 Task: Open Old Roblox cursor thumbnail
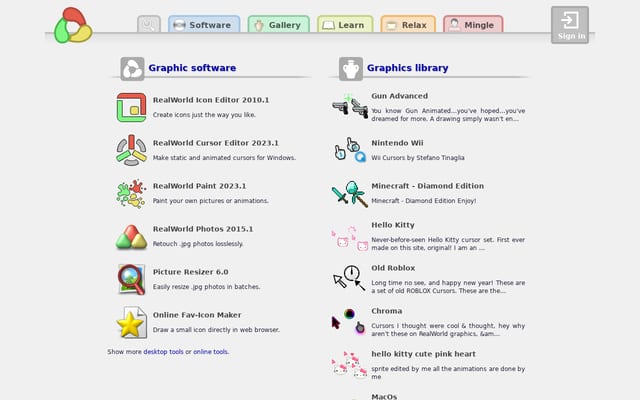click(350, 278)
